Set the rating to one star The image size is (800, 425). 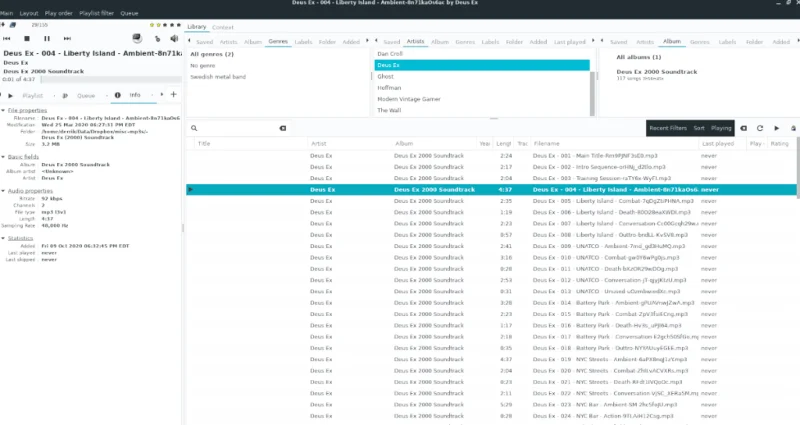[152, 24]
